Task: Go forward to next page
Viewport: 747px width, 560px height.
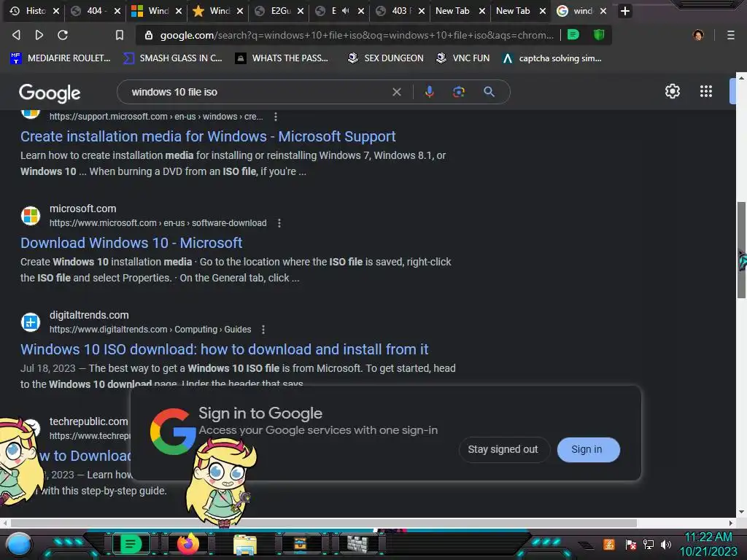Action: click(39, 35)
